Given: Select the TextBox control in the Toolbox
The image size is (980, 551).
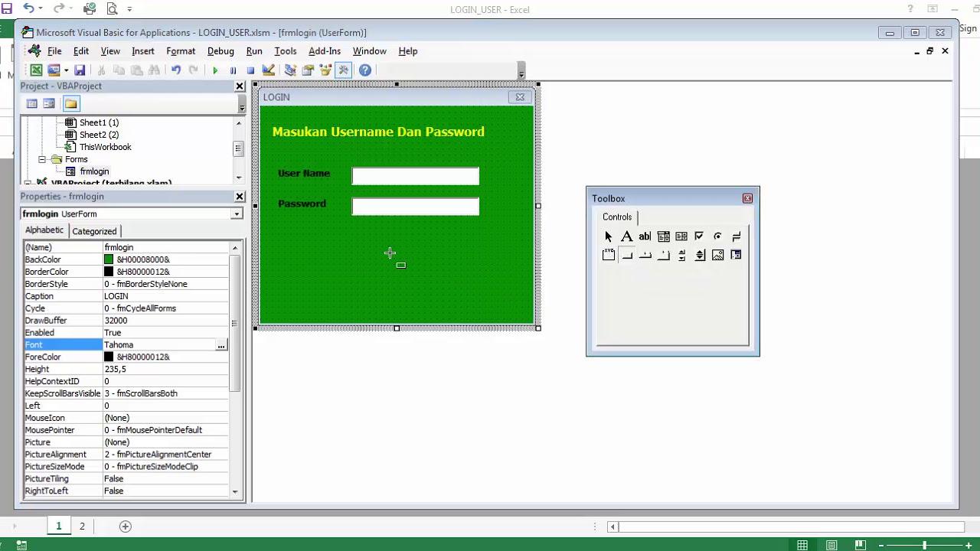Looking at the screenshot, I should click(645, 236).
